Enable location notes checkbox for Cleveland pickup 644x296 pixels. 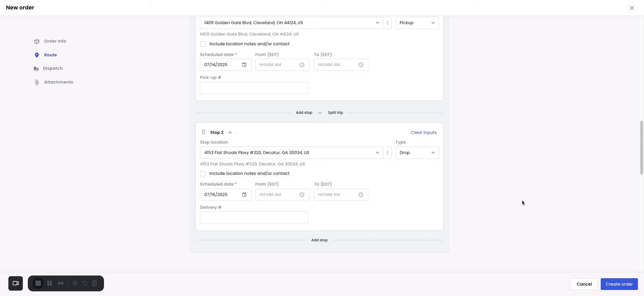click(203, 44)
